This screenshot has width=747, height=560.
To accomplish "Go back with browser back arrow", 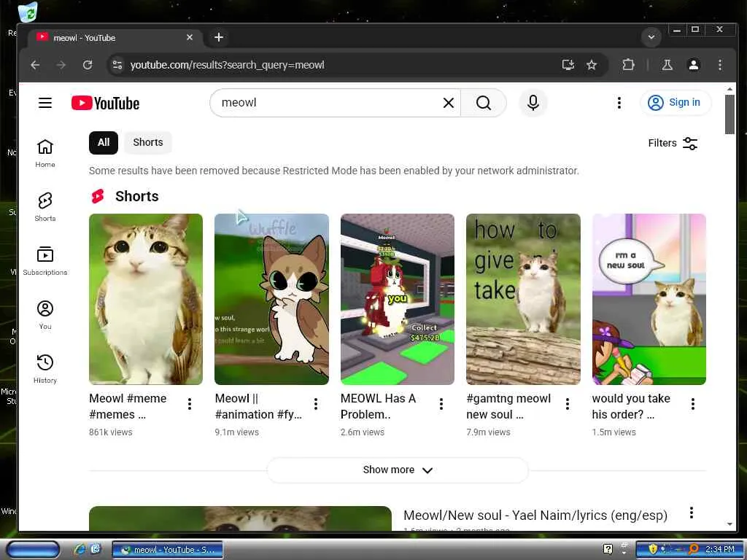I will point(35,65).
